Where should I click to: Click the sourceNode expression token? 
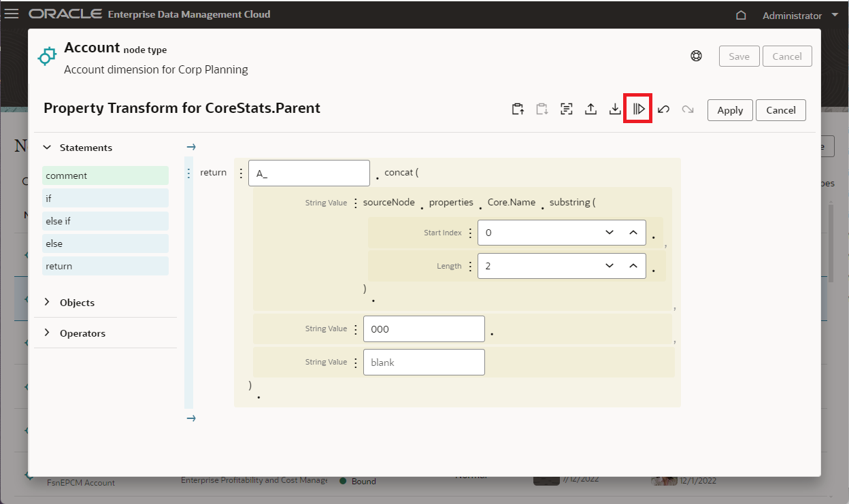pos(389,203)
